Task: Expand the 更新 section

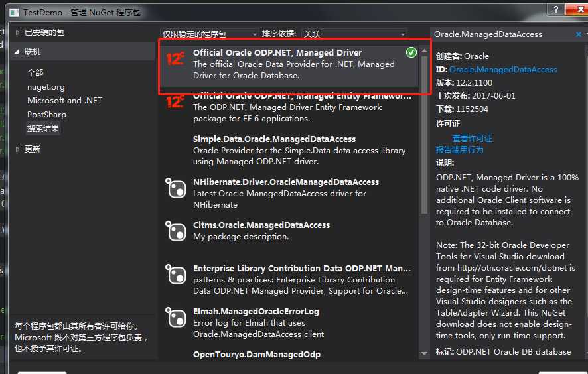Action: click(x=17, y=149)
